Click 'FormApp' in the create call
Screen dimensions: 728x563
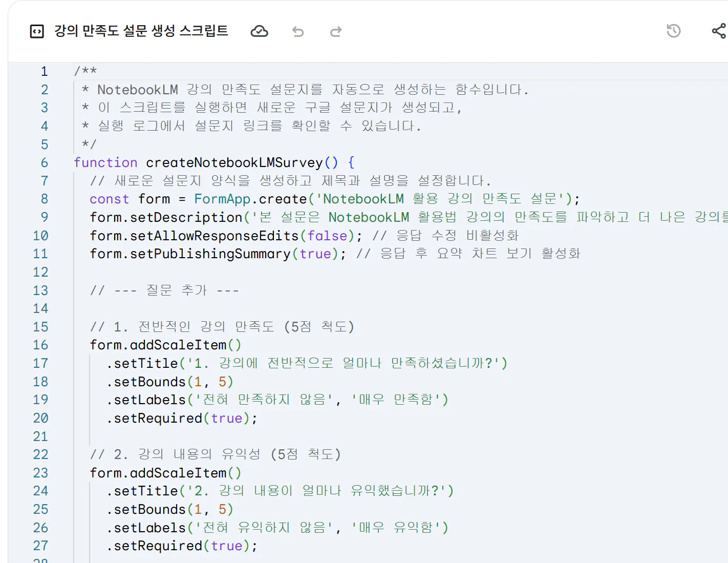[222, 199]
